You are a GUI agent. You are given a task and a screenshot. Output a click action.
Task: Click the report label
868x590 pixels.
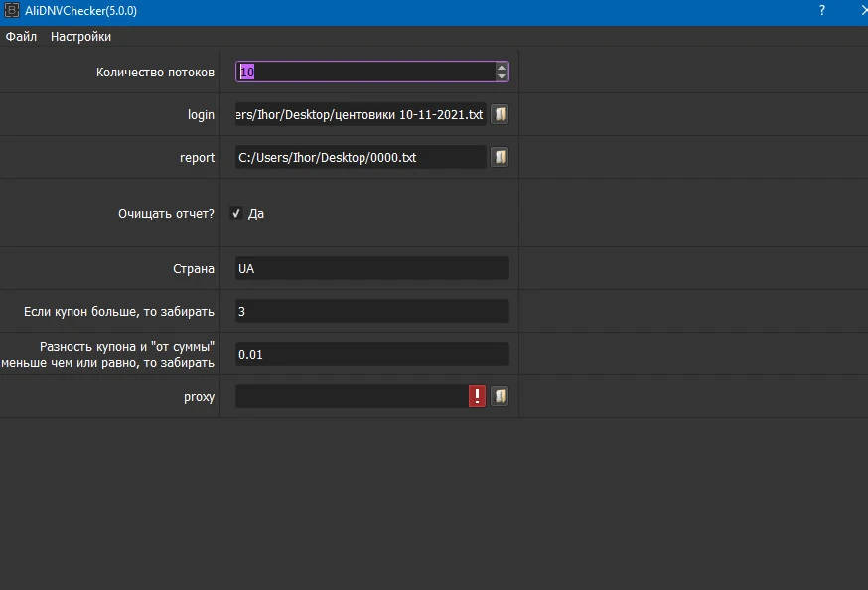[x=197, y=158]
